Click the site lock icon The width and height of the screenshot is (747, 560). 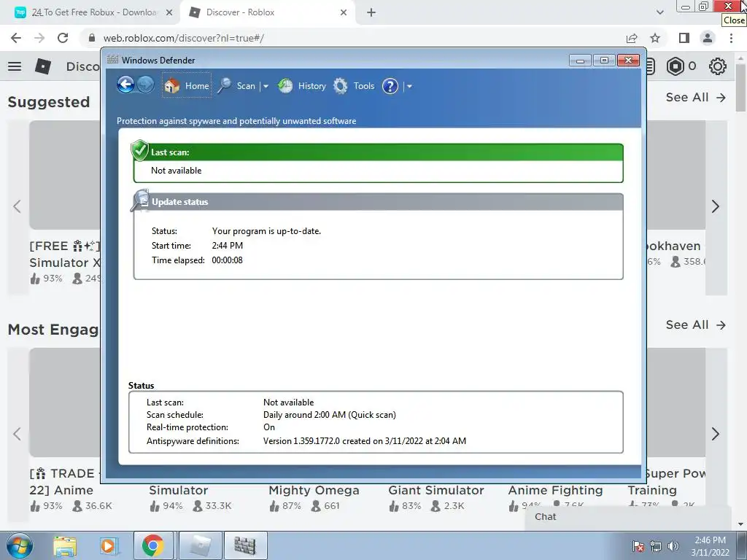point(92,38)
